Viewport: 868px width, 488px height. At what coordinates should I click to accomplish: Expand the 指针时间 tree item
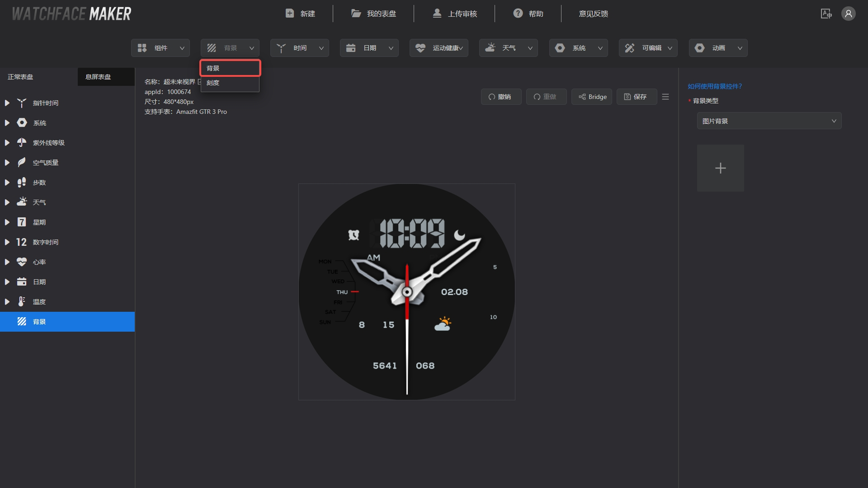(x=7, y=103)
